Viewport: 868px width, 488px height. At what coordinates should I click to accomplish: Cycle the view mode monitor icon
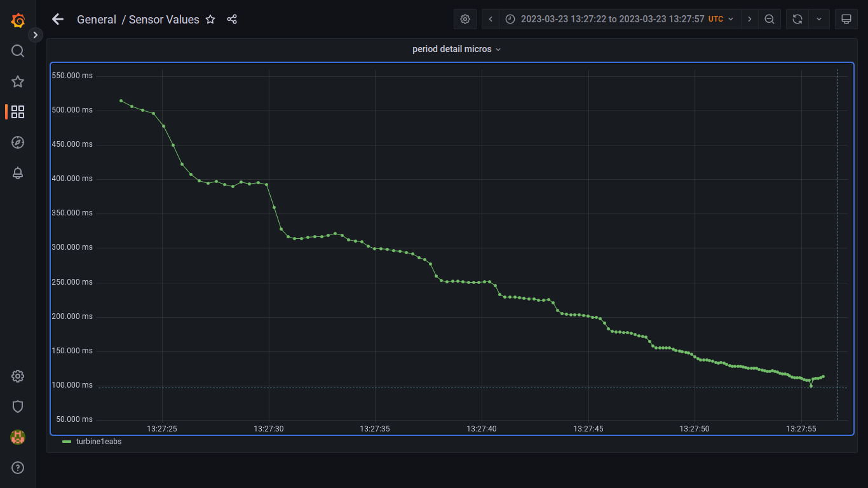click(x=846, y=19)
